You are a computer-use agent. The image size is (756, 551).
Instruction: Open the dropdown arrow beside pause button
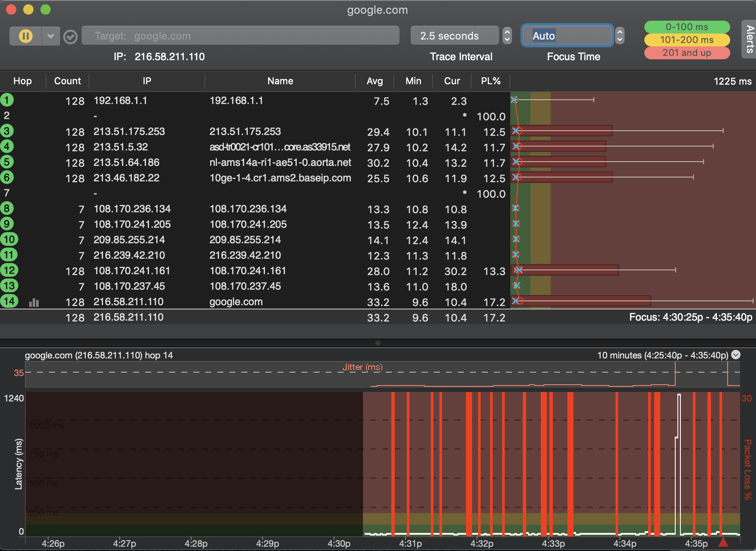coord(51,36)
